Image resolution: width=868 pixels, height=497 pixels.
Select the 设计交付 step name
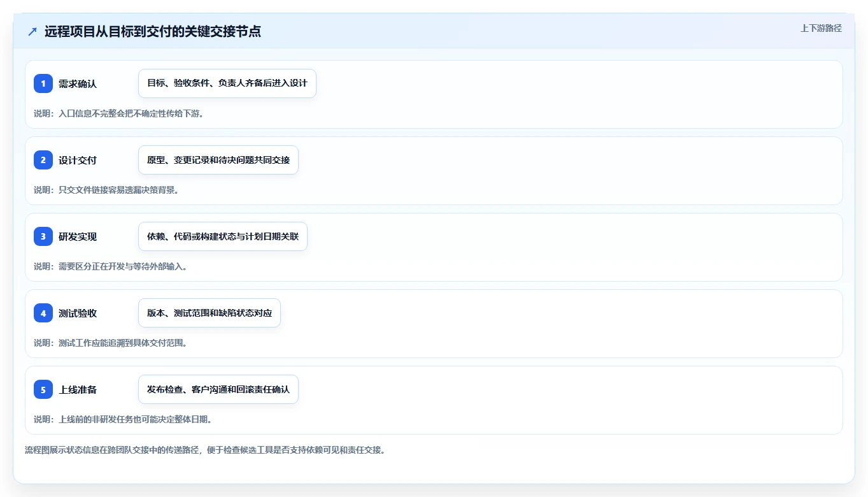78,160
